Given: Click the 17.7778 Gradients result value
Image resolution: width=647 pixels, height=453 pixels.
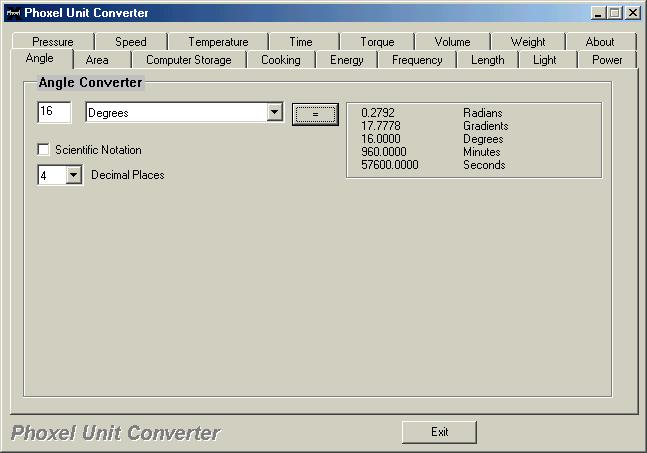Looking at the screenshot, I should pos(380,126).
